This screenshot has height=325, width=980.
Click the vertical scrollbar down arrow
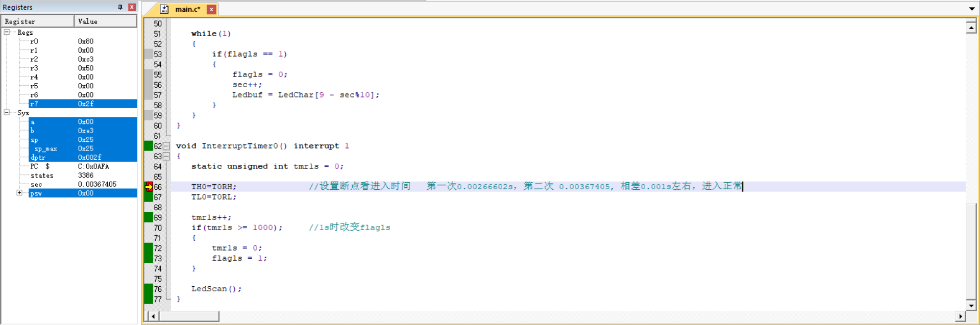971,306
